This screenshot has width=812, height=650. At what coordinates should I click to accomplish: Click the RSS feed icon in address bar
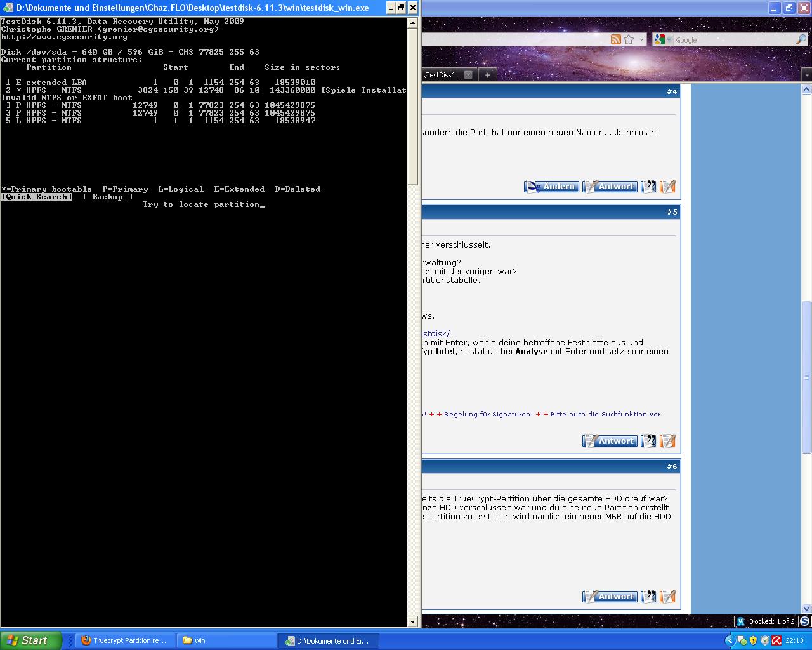click(615, 39)
